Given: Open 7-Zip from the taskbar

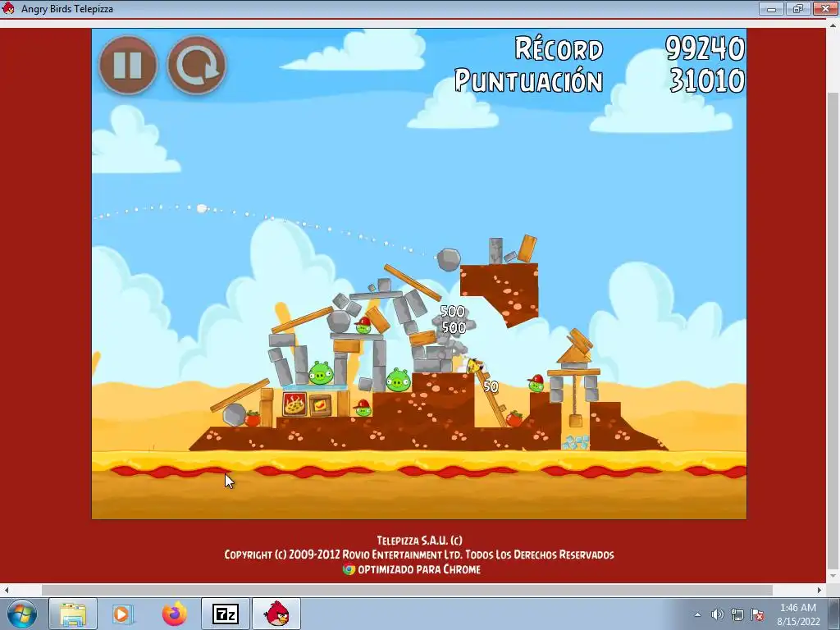Looking at the screenshot, I should [x=226, y=614].
